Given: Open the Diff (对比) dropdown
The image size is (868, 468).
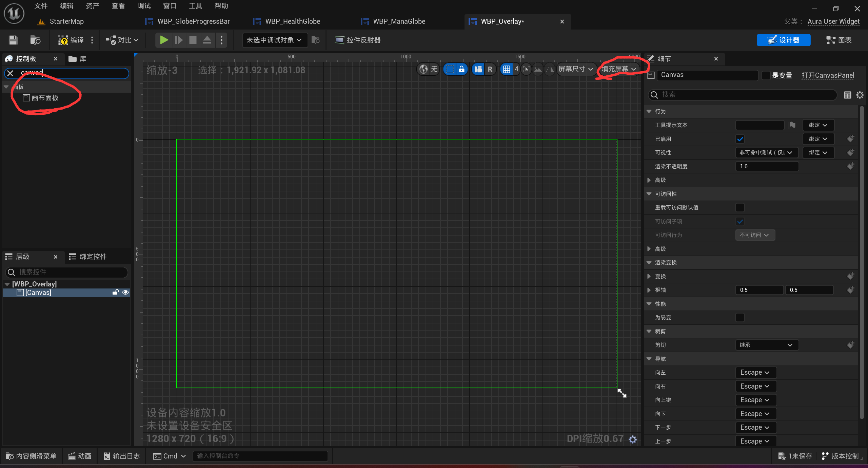Looking at the screenshot, I should (122, 40).
